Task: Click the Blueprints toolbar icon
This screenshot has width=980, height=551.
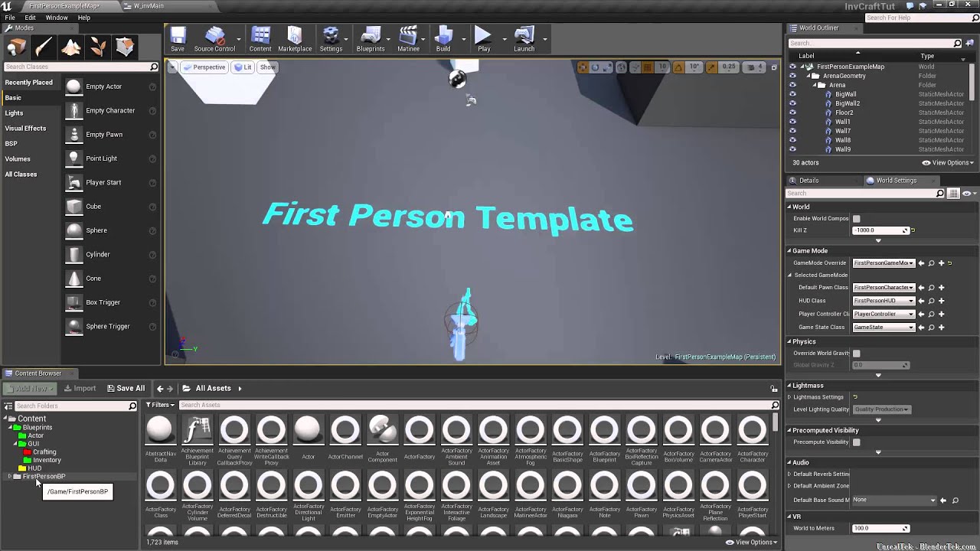Action: tap(371, 39)
